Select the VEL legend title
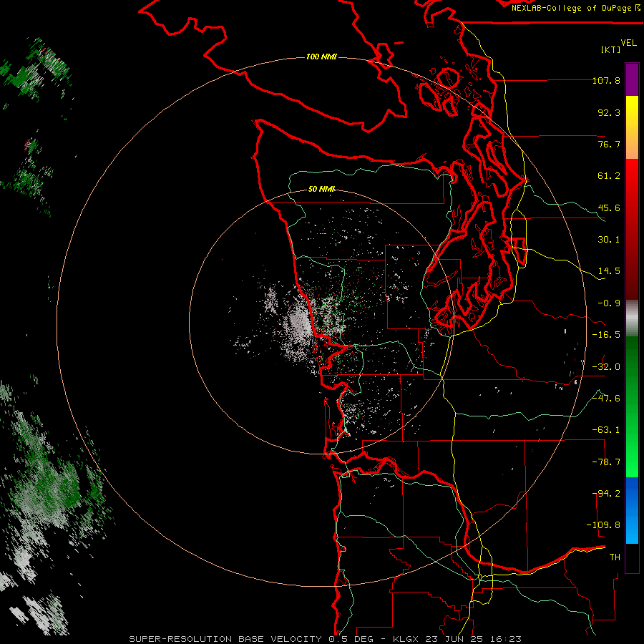The height and width of the screenshot is (644, 644). click(628, 43)
